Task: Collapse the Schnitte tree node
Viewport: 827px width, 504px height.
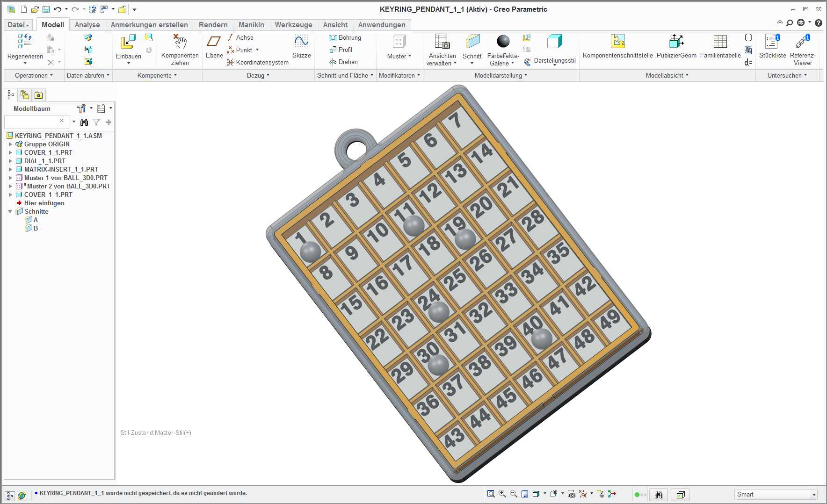Action: pyautogui.click(x=10, y=211)
